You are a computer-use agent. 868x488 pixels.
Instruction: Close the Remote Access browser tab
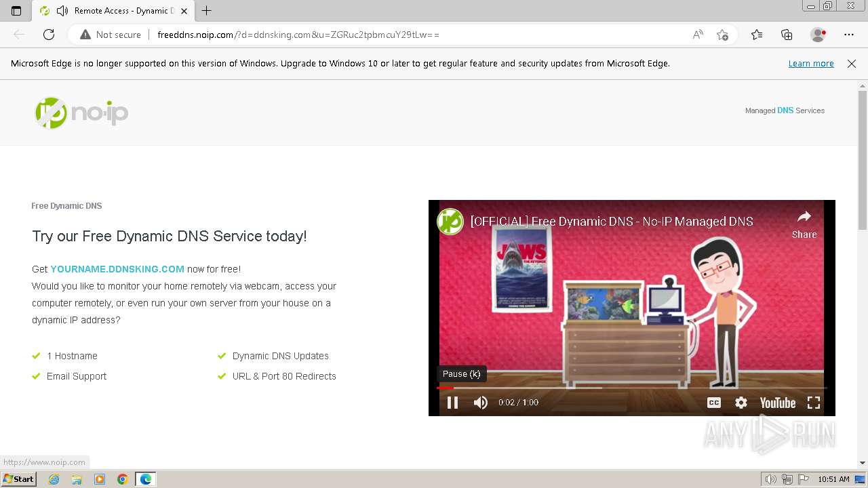(184, 11)
